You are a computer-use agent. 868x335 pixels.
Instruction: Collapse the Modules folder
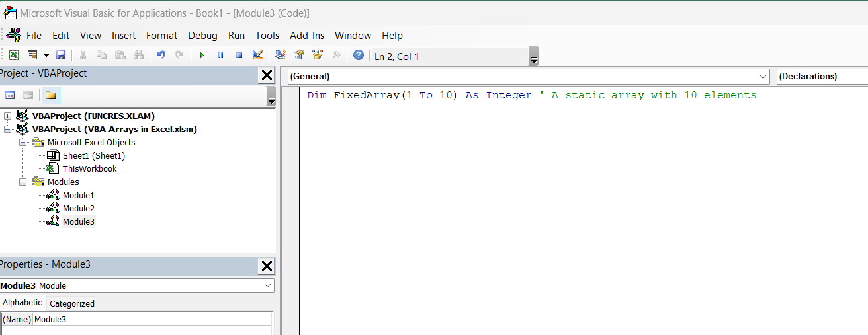click(23, 182)
